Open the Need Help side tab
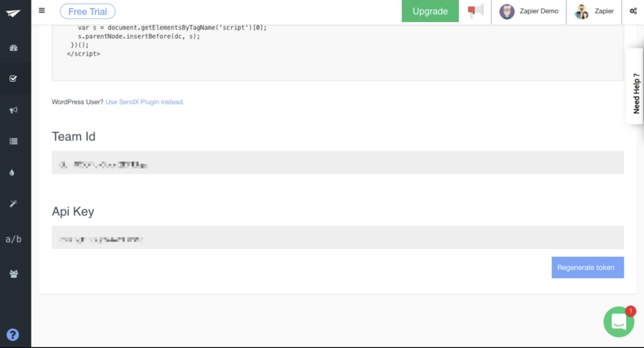Viewport: 644px width, 348px height. (636, 94)
